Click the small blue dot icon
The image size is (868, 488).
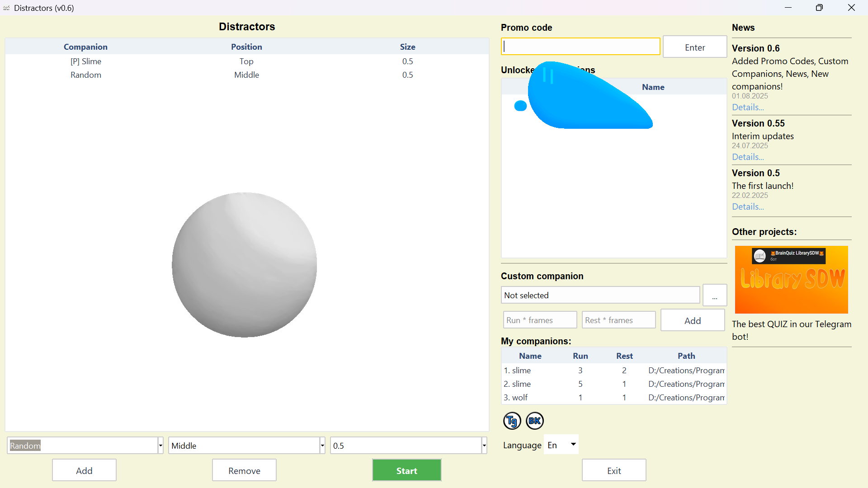point(520,106)
